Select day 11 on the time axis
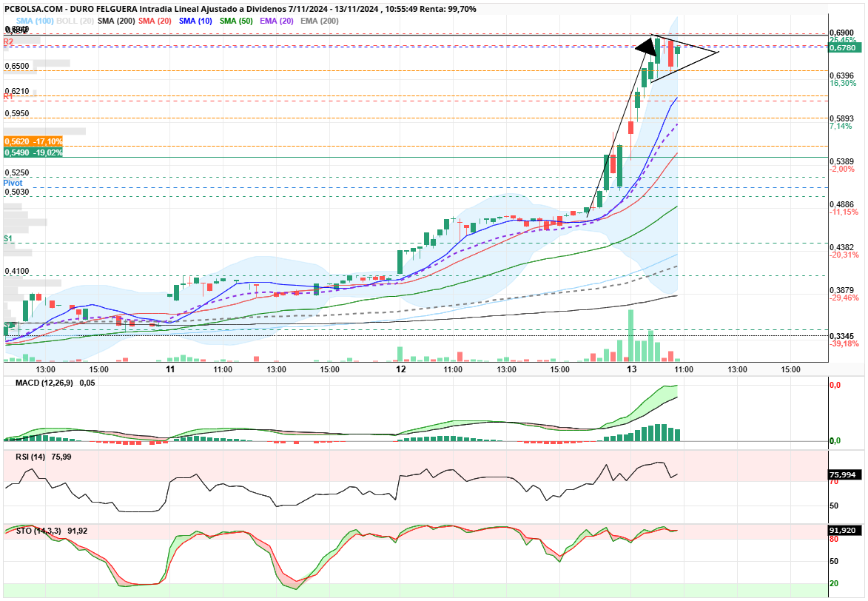Viewport: 868px width, 601px height. [x=170, y=369]
